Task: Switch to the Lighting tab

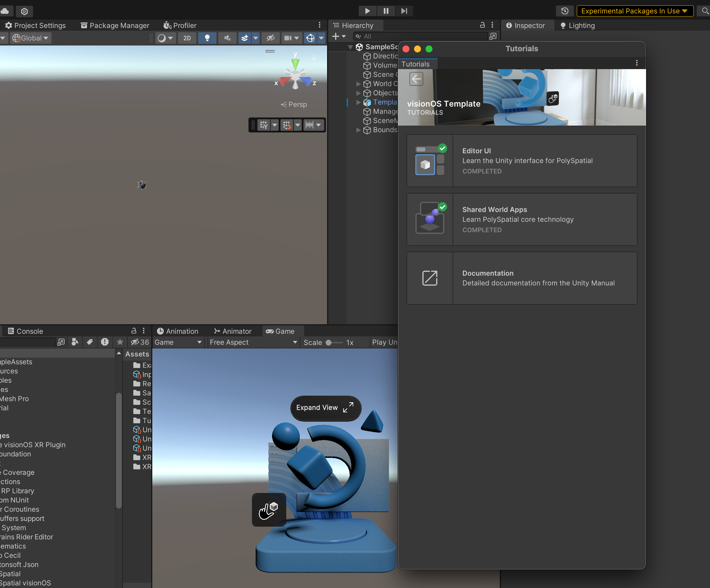Action: pyautogui.click(x=578, y=25)
